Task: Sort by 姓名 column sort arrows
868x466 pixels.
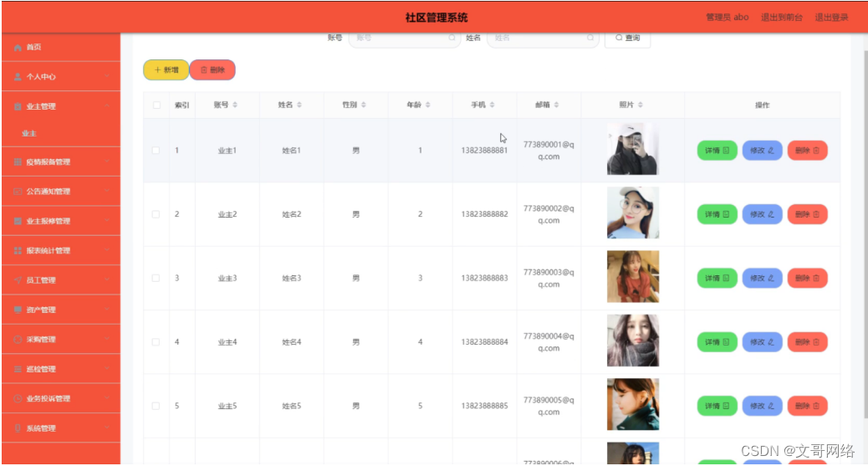Action: [x=299, y=105]
